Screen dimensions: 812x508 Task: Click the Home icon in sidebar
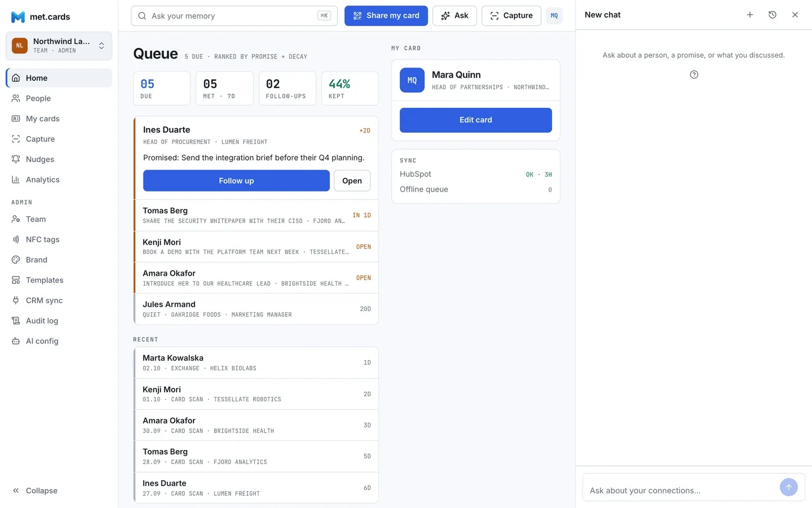16,78
